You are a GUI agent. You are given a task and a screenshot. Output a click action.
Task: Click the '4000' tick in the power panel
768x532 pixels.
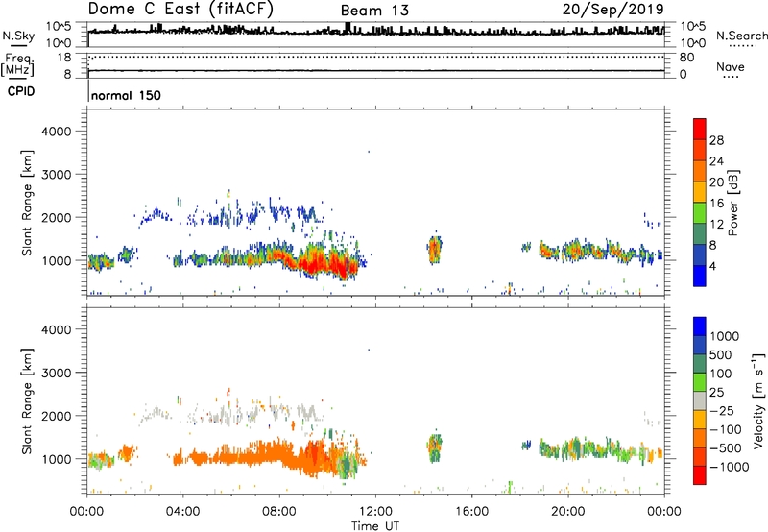[57, 132]
